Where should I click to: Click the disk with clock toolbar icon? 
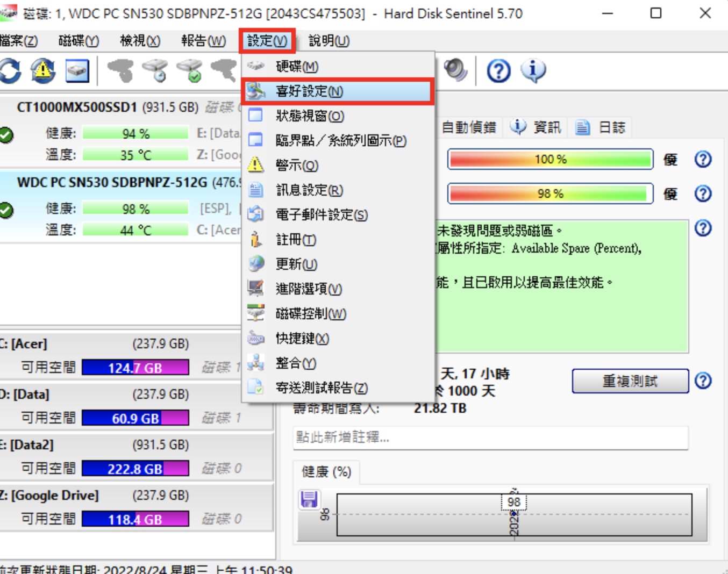pos(155,71)
